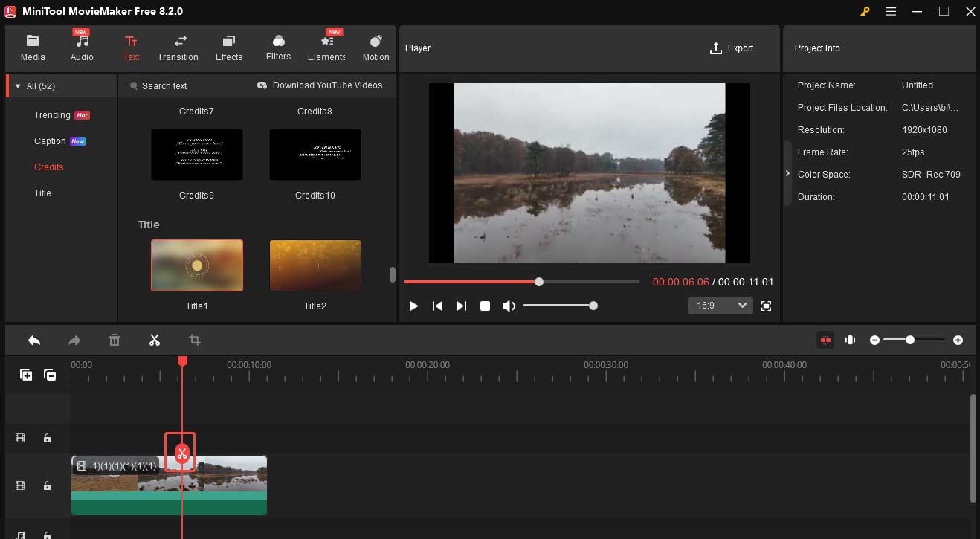Click the Search text field
Viewport: 980px width, 539px height.
164,85
